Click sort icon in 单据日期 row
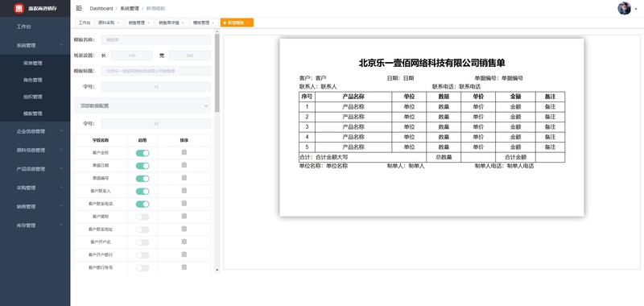Viewport: 644px width, 306px height. coord(184,165)
